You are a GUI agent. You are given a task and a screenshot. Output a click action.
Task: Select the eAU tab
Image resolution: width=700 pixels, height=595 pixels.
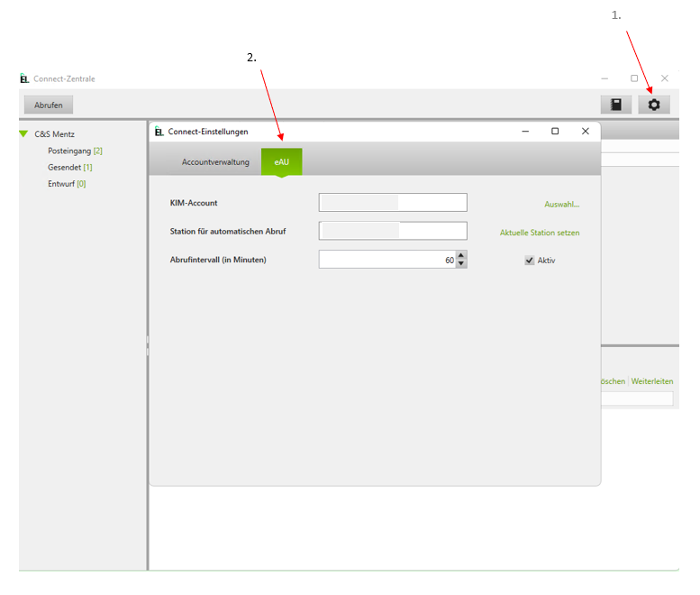[282, 162]
